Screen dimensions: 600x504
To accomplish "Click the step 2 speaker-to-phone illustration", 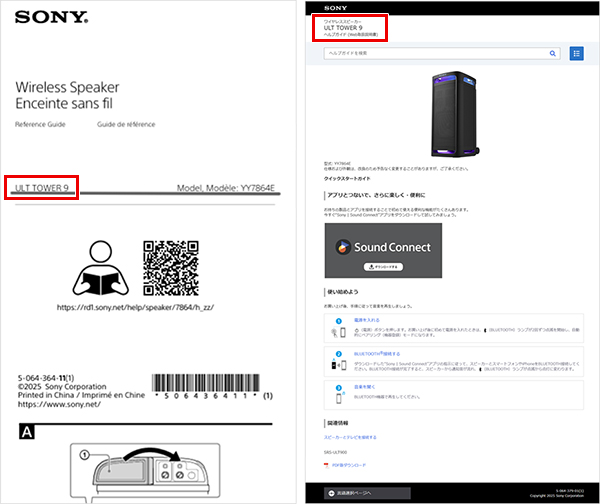I will click(x=339, y=365).
